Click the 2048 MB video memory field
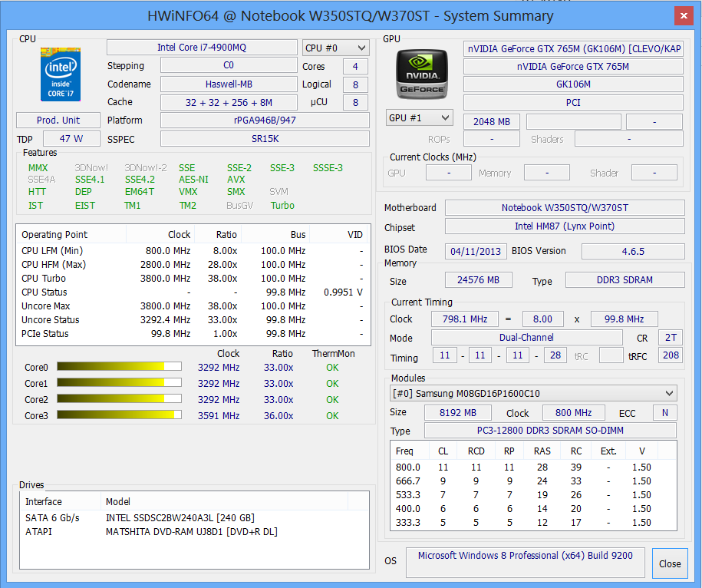702x588 pixels. (x=492, y=121)
